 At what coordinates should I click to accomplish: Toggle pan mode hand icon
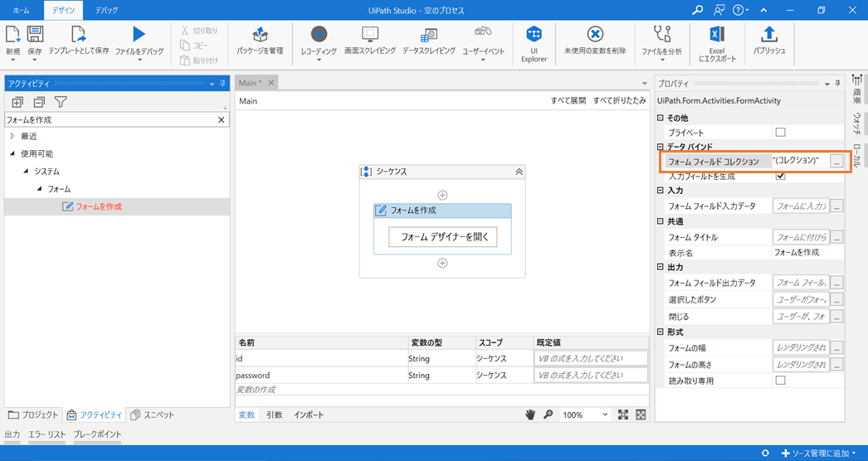(530, 415)
